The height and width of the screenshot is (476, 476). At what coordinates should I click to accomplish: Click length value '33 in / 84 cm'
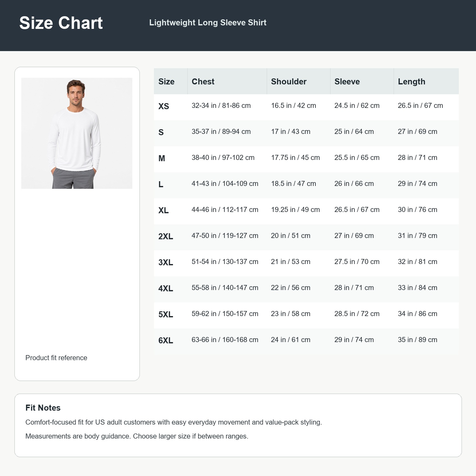pyautogui.click(x=418, y=288)
